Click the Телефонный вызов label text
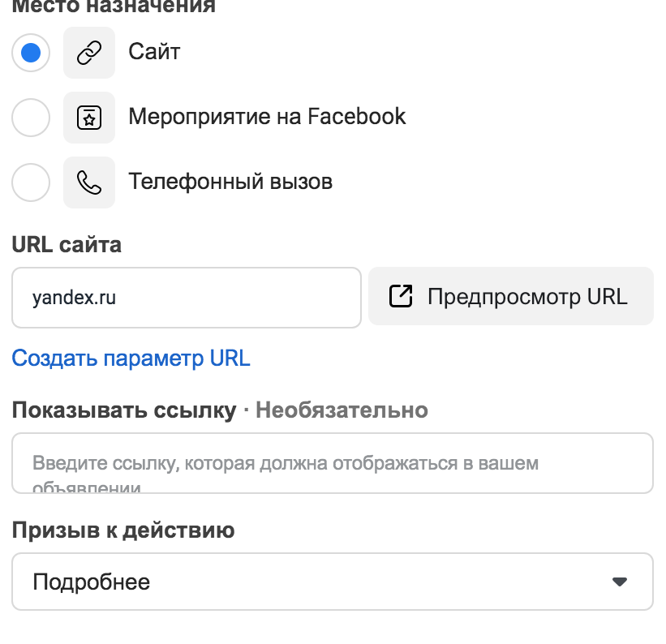The height and width of the screenshot is (644, 666). click(x=230, y=182)
